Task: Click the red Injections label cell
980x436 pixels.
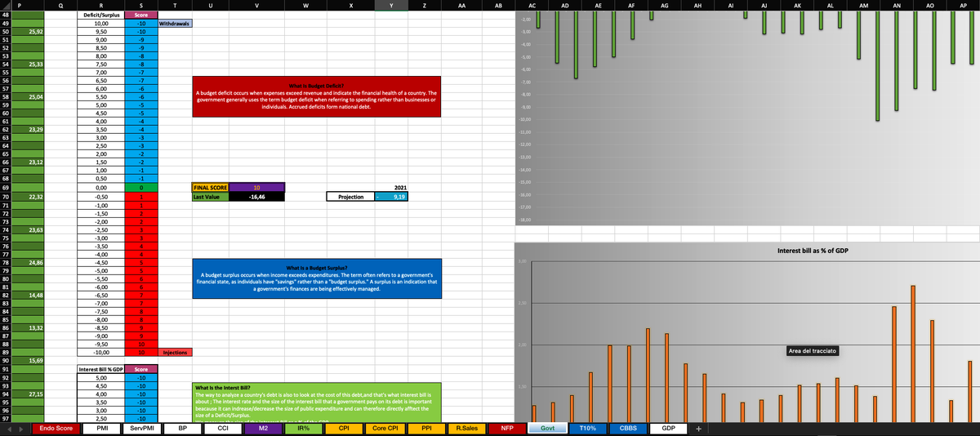Action: 175,353
